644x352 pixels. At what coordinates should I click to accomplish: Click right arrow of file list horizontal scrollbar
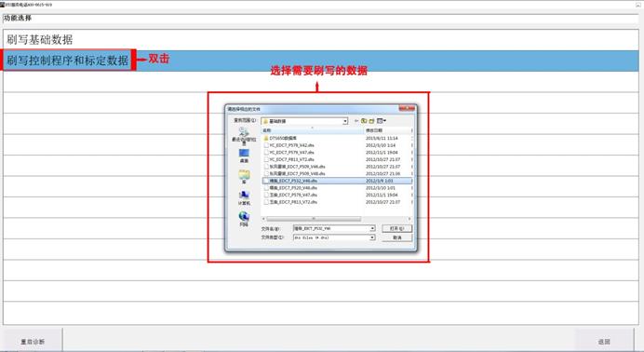(x=409, y=219)
